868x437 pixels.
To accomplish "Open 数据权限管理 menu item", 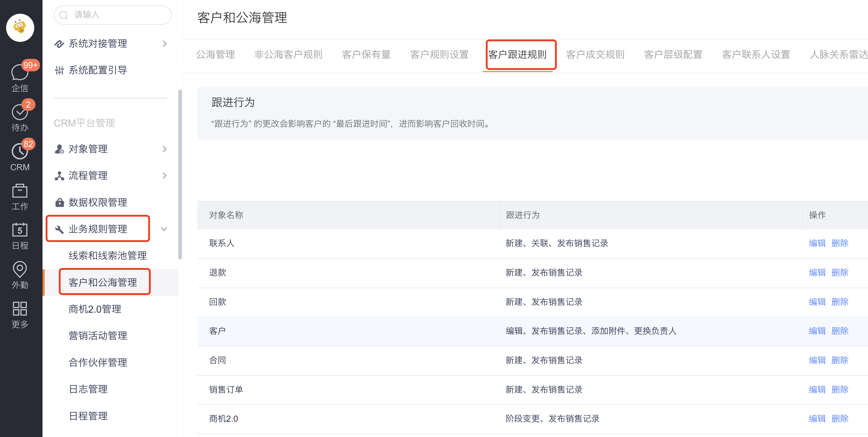I will point(98,202).
